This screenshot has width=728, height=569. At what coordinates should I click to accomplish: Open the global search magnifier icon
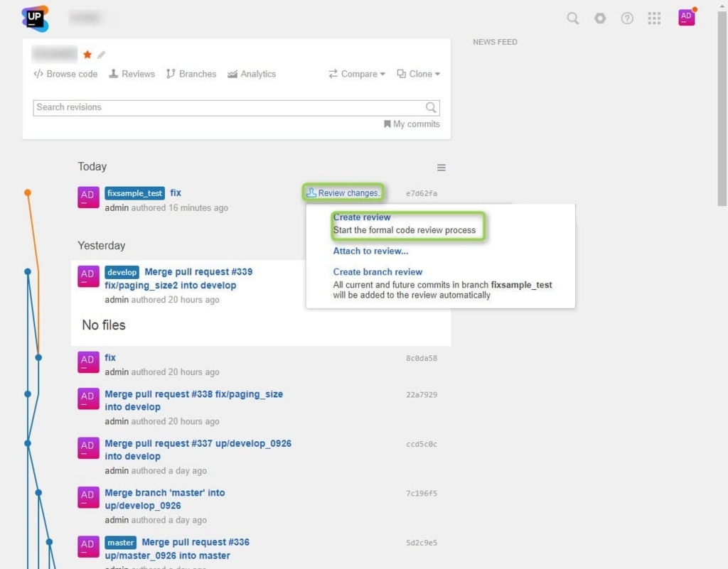click(573, 18)
